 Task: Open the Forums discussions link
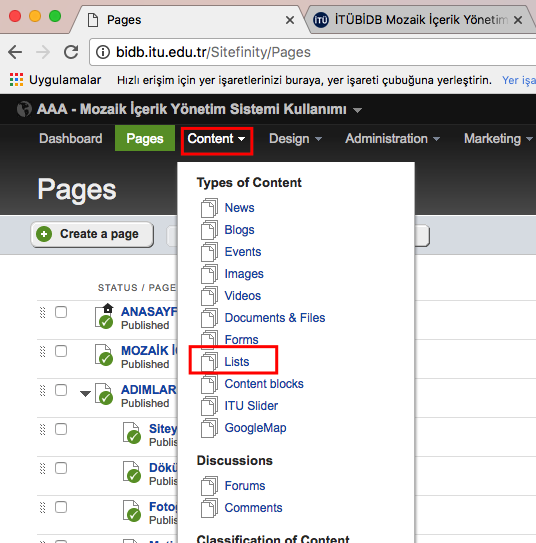(245, 486)
